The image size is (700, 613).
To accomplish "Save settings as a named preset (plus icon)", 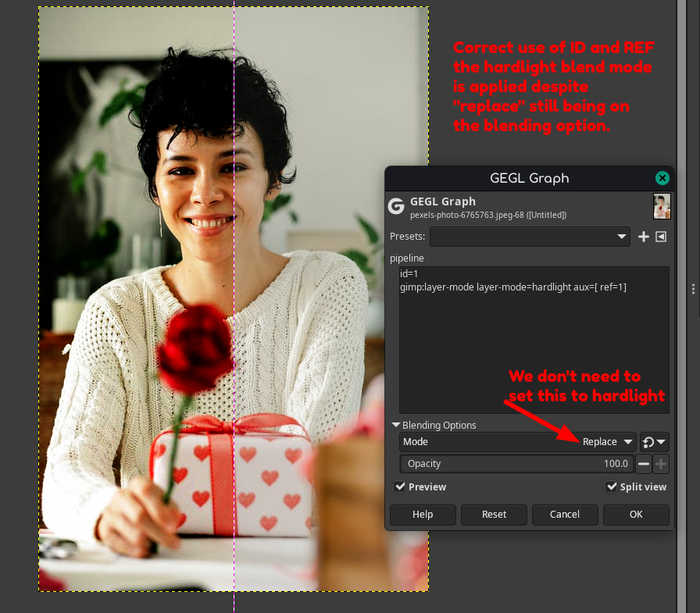I will point(643,237).
